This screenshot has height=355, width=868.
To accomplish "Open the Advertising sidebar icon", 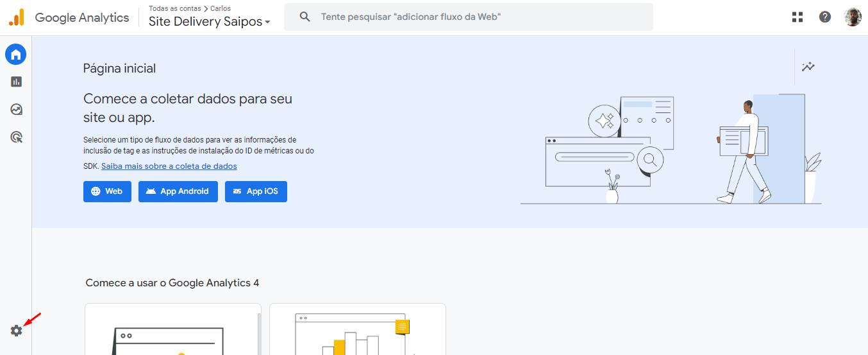I will pyautogui.click(x=16, y=137).
